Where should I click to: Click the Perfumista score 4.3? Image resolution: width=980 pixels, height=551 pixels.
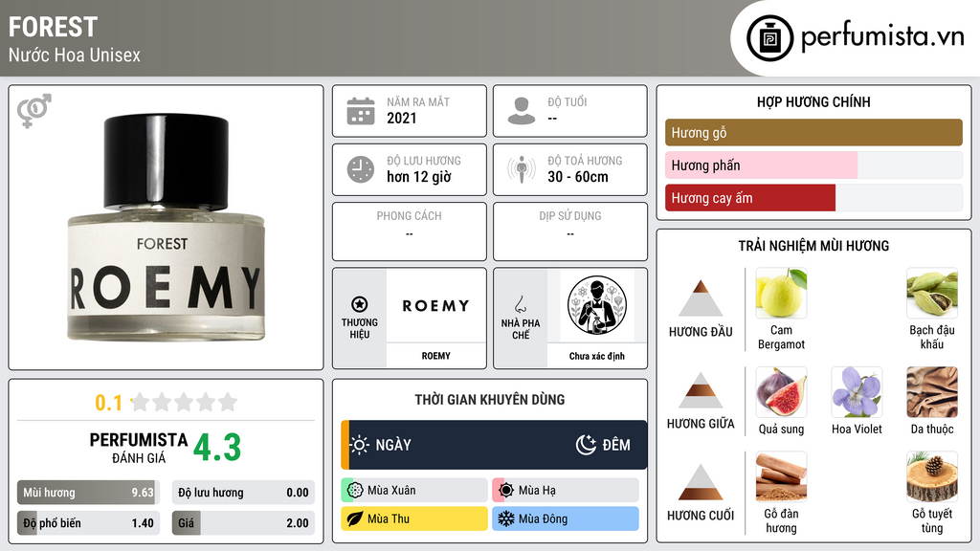(x=217, y=448)
